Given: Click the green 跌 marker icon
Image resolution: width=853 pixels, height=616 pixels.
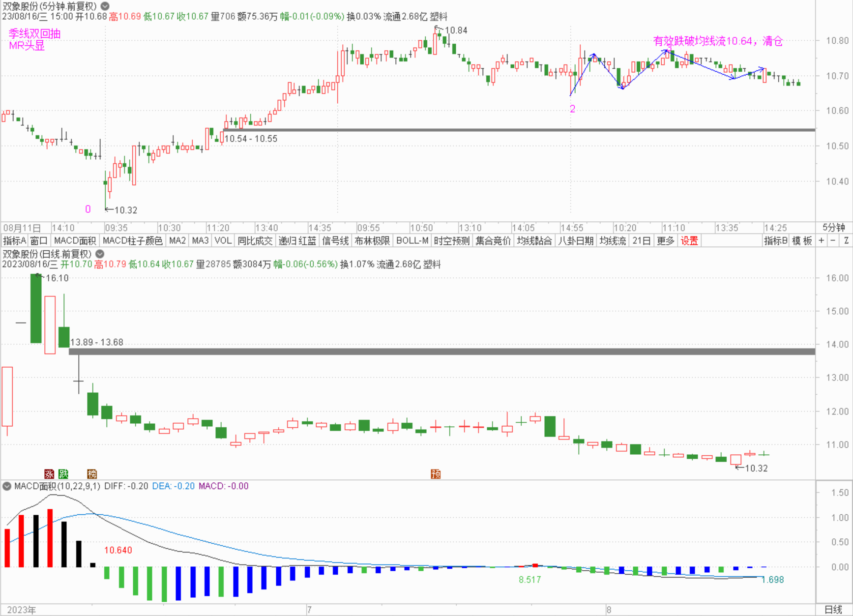Looking at the screenshot, I should click(63, 474).
